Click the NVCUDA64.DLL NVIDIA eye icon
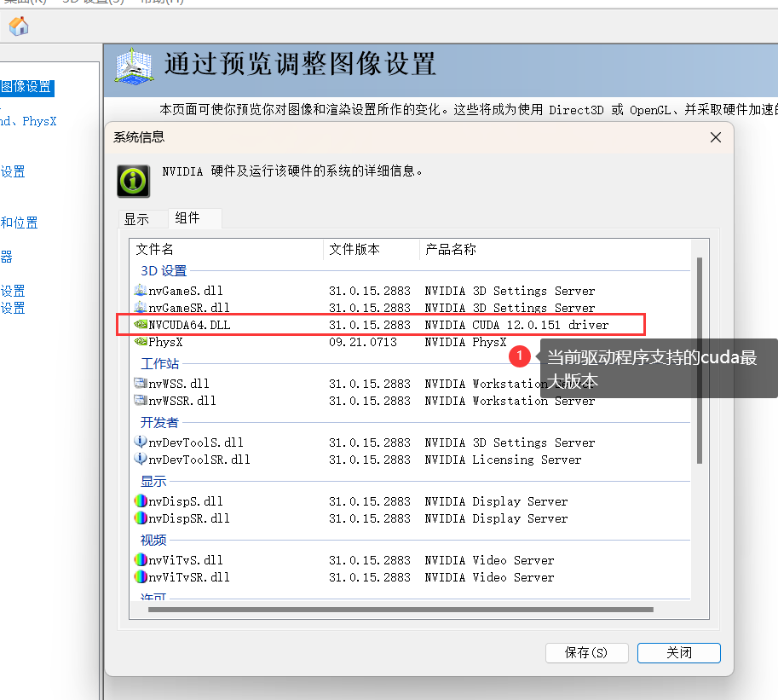 (x=141, y=325)
